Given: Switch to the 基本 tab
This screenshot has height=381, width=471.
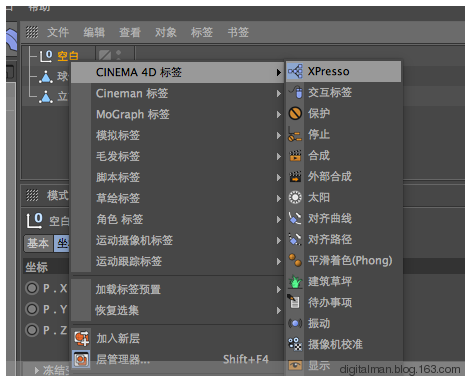Looking at the screenshot, I should [x=38, y=243].
